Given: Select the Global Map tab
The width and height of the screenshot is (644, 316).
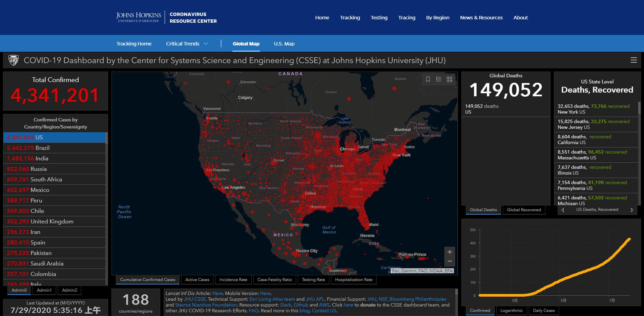Looking at the screenshot, I should point(246,44).
